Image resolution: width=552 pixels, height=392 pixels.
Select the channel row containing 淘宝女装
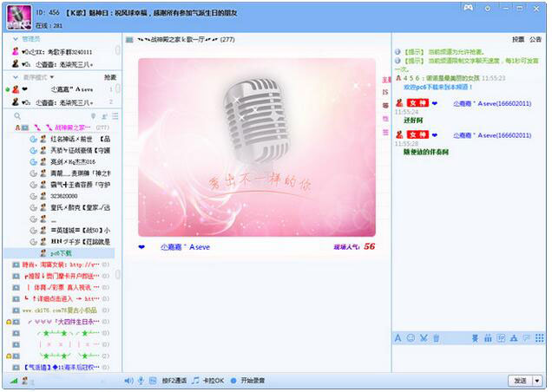(x=61, y=265)
